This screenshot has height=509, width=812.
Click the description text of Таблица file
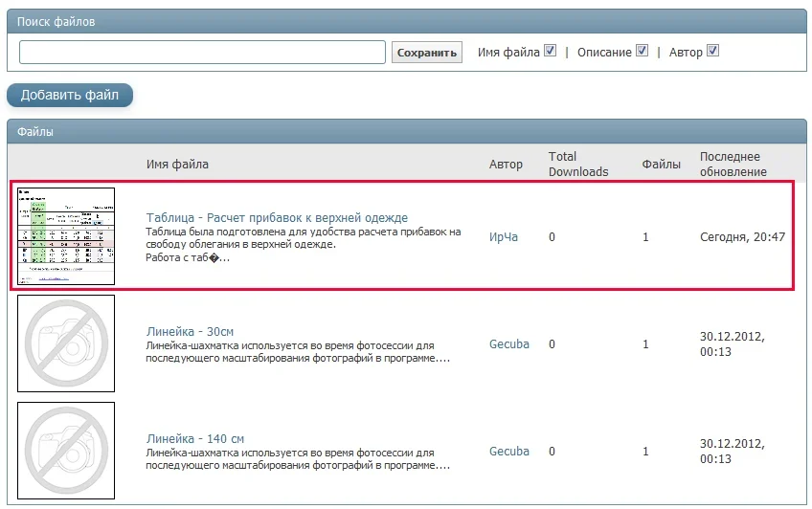pos(303,245)
